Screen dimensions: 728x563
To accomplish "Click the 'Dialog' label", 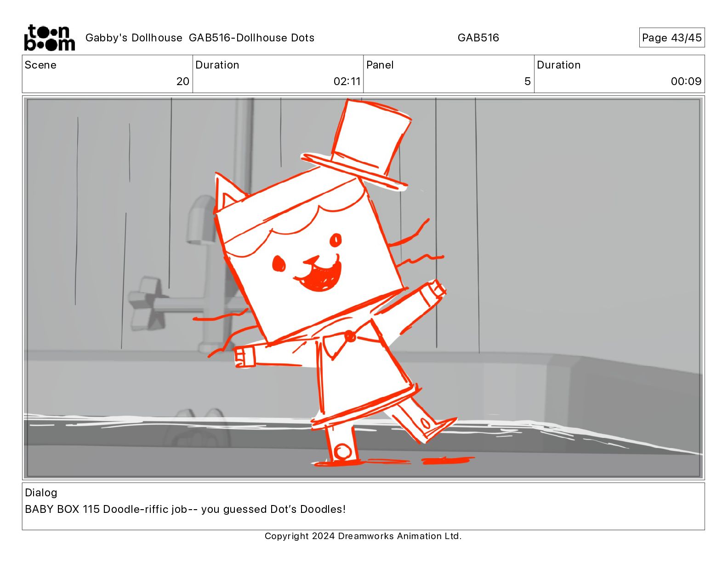I will [x=41, y=493].
